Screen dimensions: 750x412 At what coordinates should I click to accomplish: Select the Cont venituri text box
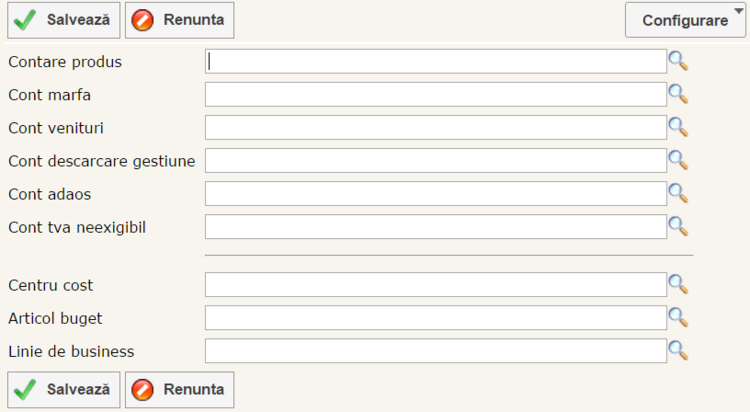point(435,127)
